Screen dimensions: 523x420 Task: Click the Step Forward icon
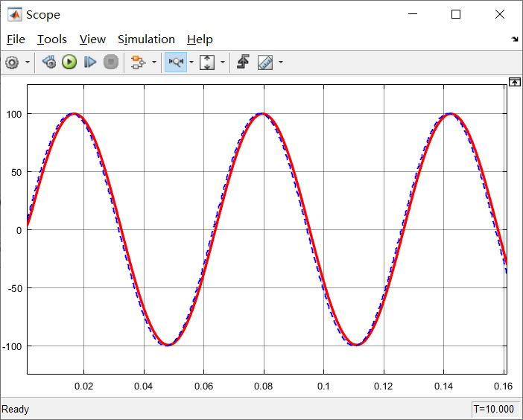(x=90, y=62)
